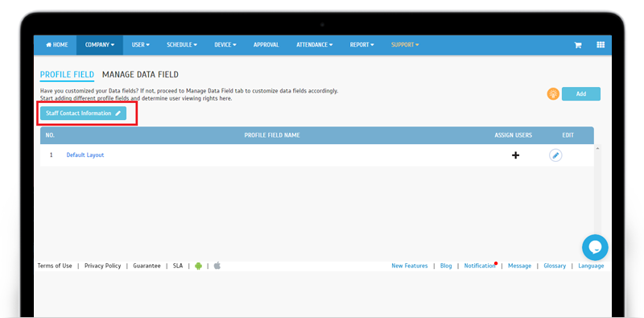This screenshot has height=318, width=644.
Task: Expand the REPORT menu
Action: click(x=361, y=45)
